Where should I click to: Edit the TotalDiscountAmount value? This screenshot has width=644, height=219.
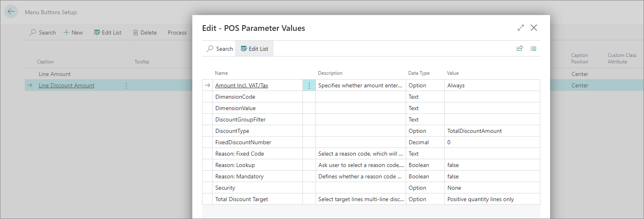(x=492, y=131)
